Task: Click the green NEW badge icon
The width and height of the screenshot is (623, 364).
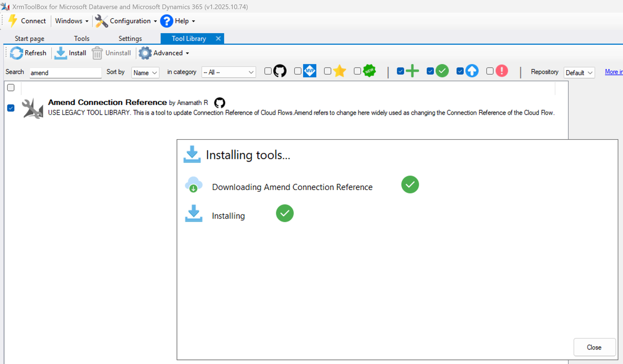Action: point(369,71)
